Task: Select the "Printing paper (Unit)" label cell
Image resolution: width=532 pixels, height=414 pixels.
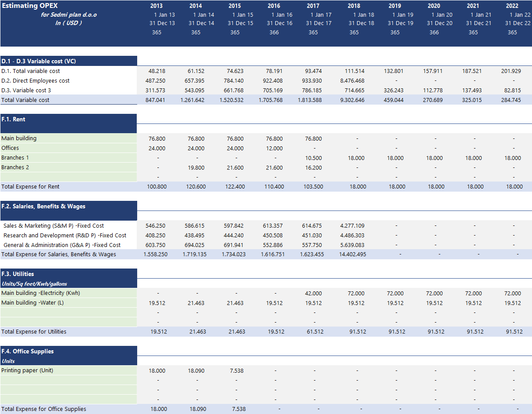Action: tap(27, 370)
